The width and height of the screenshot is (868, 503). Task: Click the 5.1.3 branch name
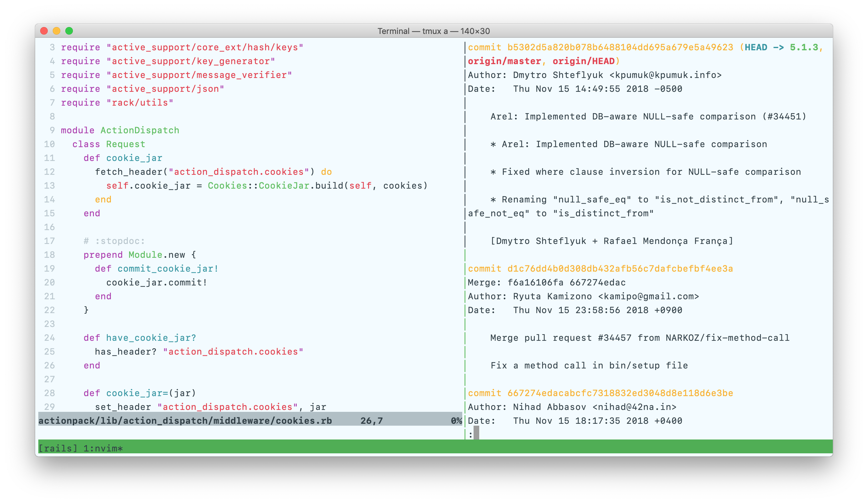pyautogui.click(x=804, y=47)
